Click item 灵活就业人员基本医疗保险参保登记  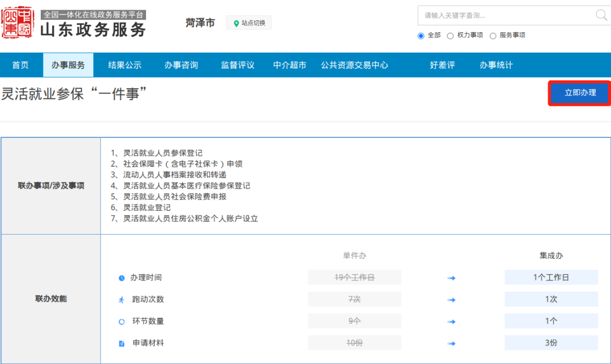(187, 186)
